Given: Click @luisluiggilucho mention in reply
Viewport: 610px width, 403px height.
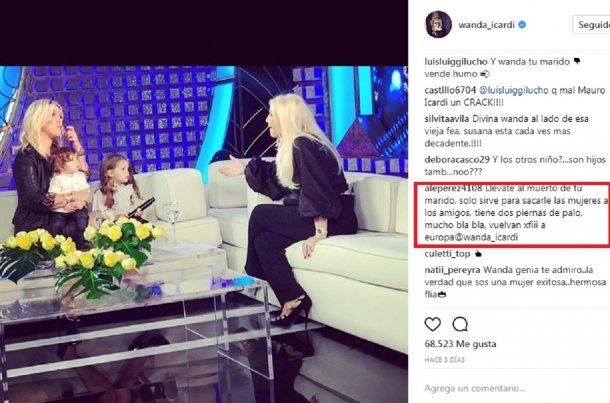Looking at the screenshot, I should [514, 90].
